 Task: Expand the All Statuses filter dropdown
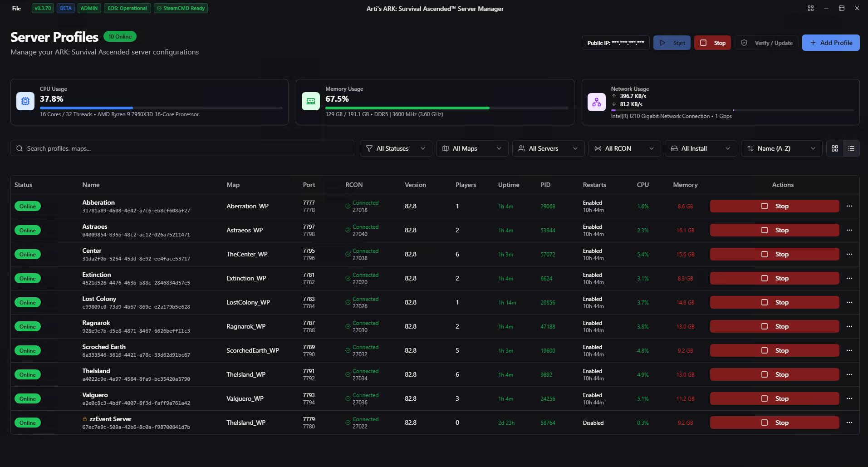point(395,148)
